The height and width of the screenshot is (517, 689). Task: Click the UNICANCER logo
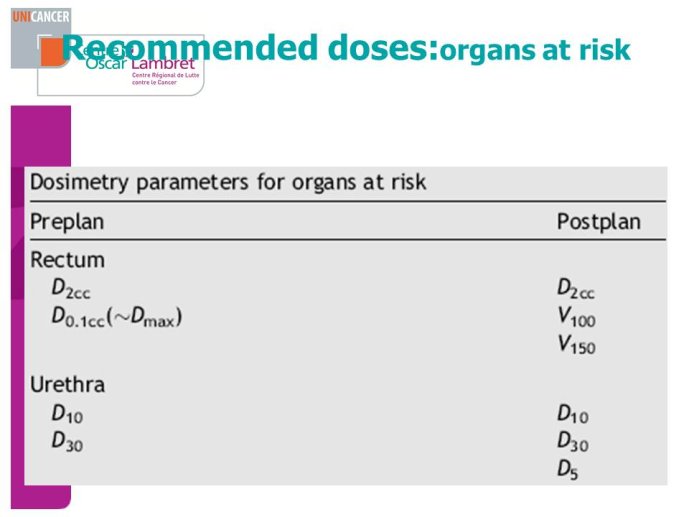41,17
